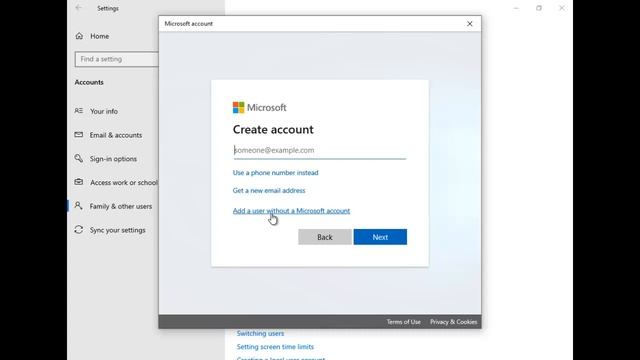Open Switching users help link
The height and width of the screenshot is (360, 640).
pos(260,333)
